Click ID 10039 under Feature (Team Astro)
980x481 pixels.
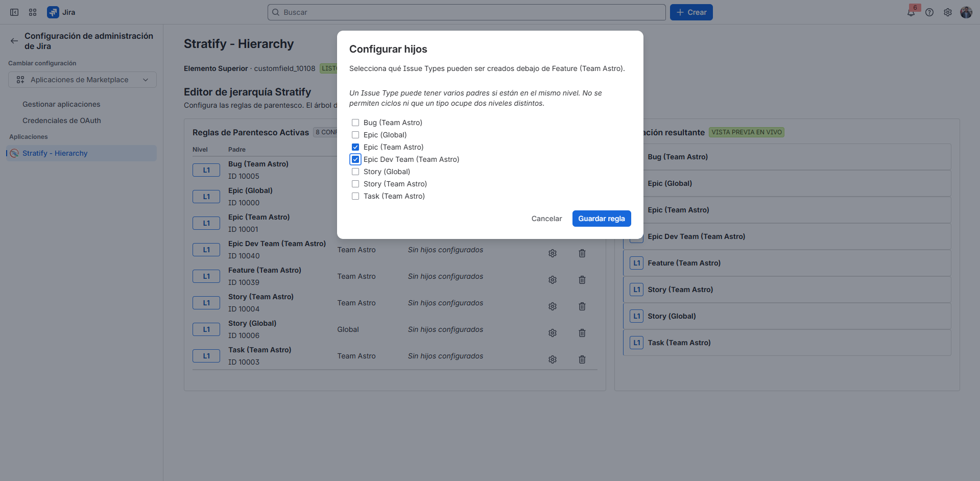244,282
